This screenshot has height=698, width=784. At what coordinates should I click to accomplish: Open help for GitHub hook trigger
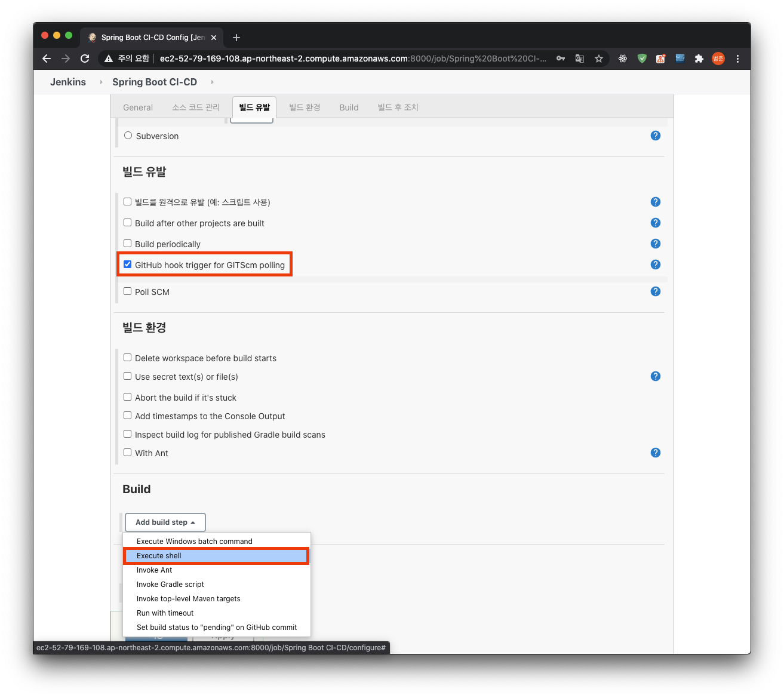click(x=655, y=265)
